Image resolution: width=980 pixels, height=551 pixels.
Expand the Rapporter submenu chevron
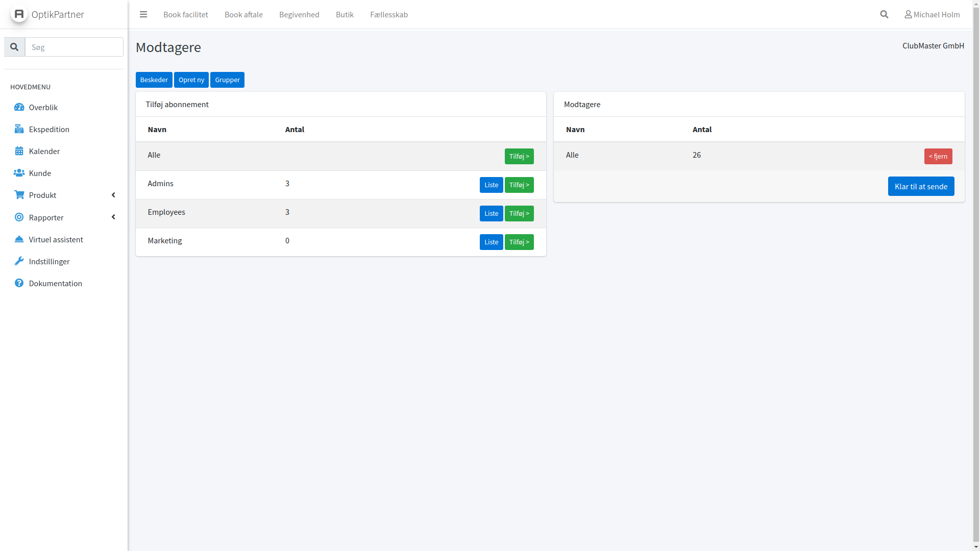pos(113,217)
